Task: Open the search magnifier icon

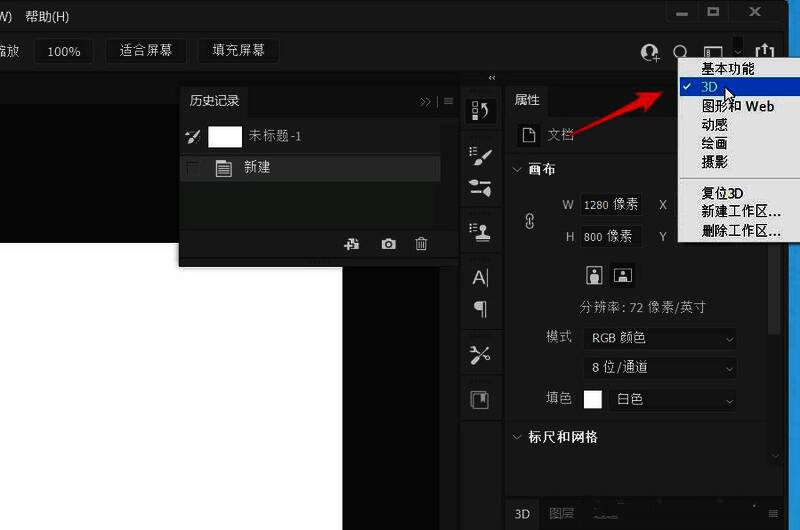Action: [x=680, y=52]
